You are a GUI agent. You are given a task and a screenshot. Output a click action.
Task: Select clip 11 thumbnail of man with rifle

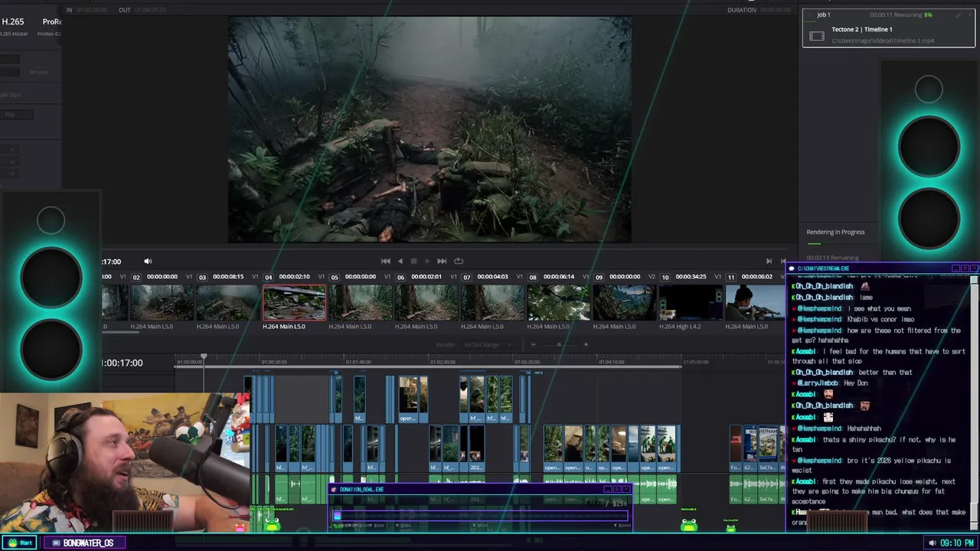point(755,302)
